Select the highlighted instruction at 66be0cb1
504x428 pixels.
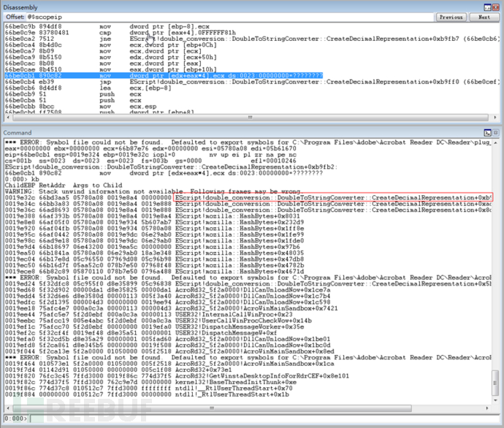point(164,75)
